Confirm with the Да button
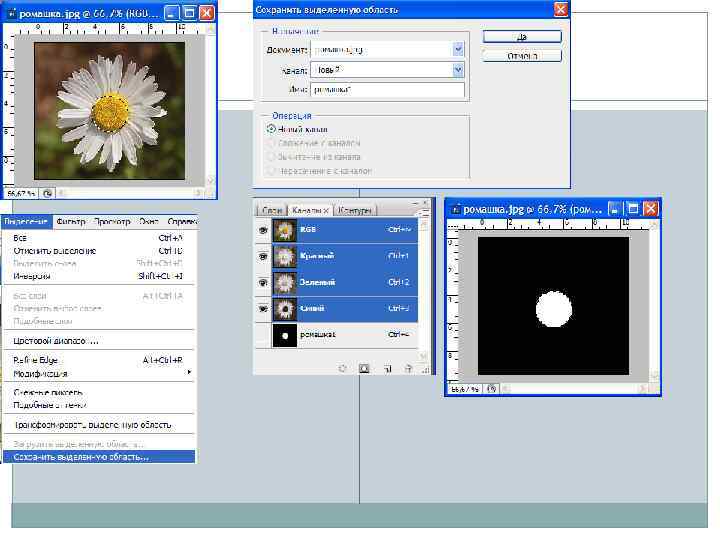 coord(522,37)
